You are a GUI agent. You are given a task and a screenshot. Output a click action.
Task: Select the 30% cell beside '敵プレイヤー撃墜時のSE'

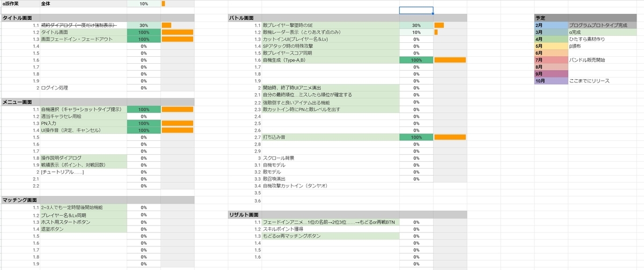[x=416, y=25]
